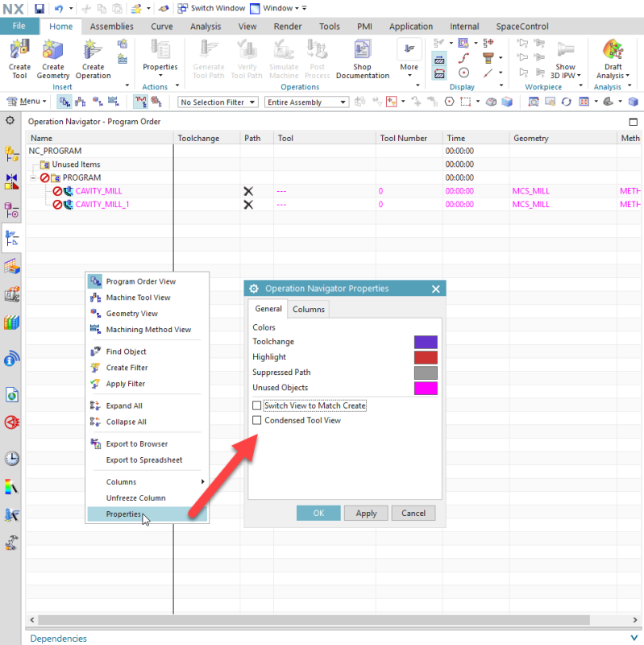
Task: Select Machine Tool View toolbar icon
Action: (81, 102)
